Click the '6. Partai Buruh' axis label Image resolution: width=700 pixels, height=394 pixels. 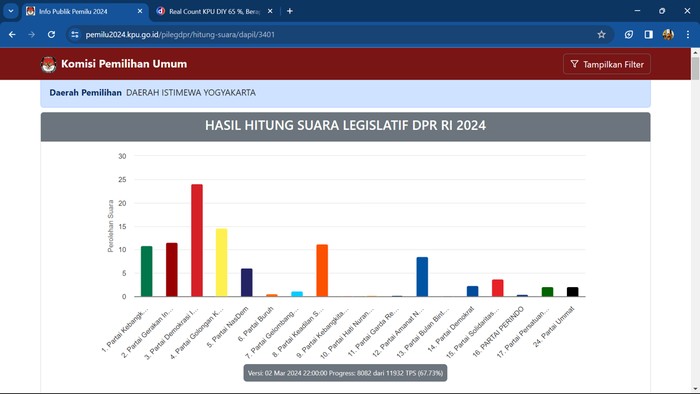tap(256, 324)
